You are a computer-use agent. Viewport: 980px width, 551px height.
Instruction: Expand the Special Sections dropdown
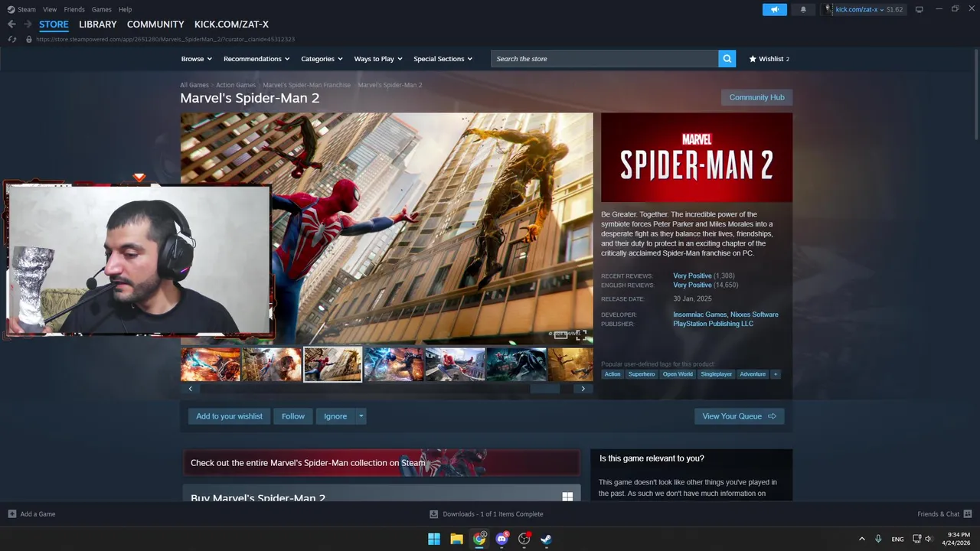443,59
